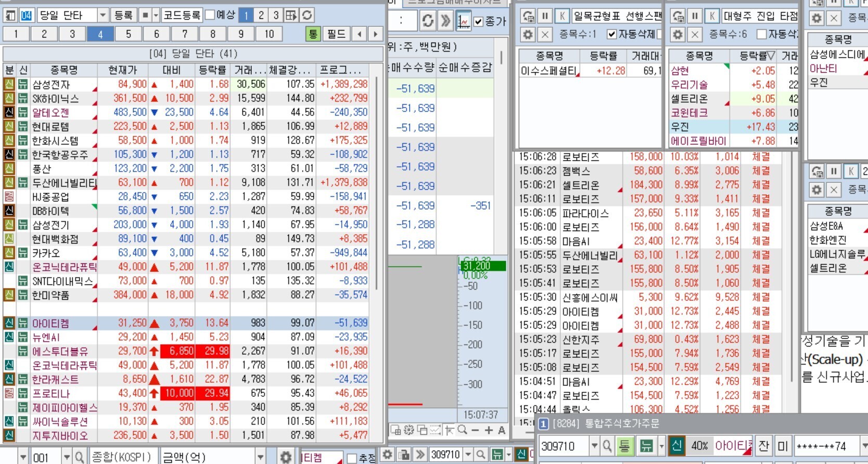Toggle the 종가 checkbox
The width and height of the screenshot is (868, 464).
479,21
